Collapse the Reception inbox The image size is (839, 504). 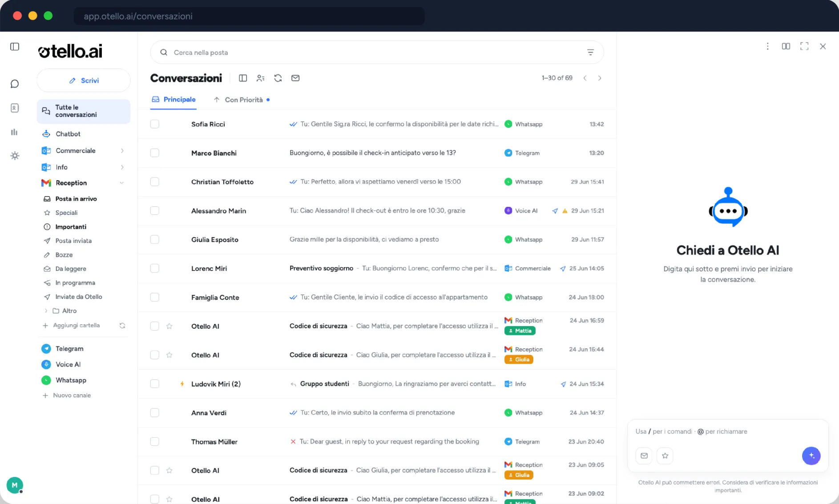pos(122,183)
